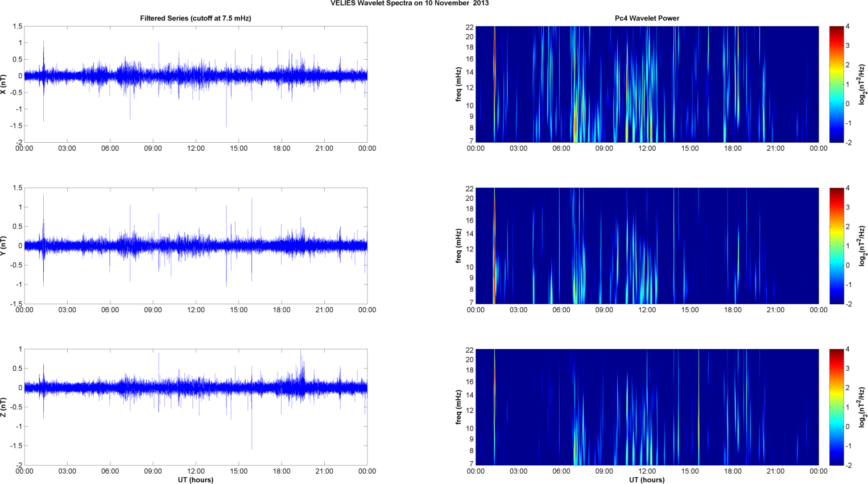The width and height of the screenshot is (868, 484).
Task: Click the 10 mHz tick of the top spectrogram
Action: [x=470, y=105]
